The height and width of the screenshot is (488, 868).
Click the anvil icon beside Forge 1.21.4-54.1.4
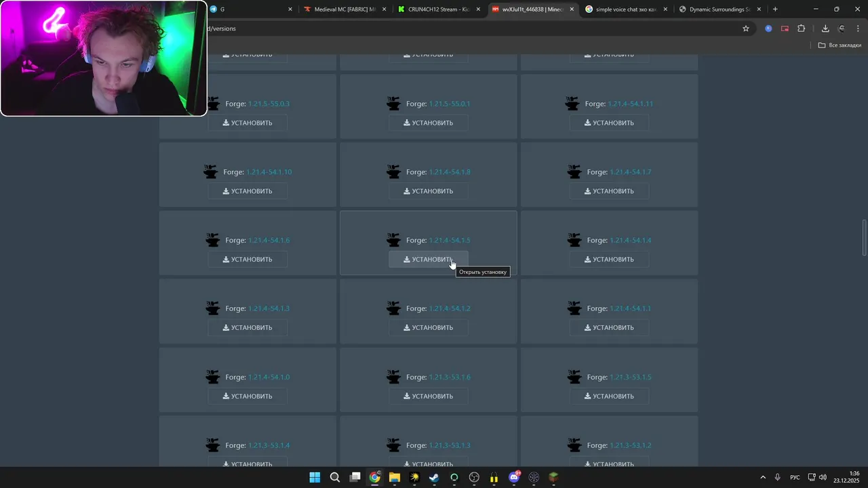[574, 240]
